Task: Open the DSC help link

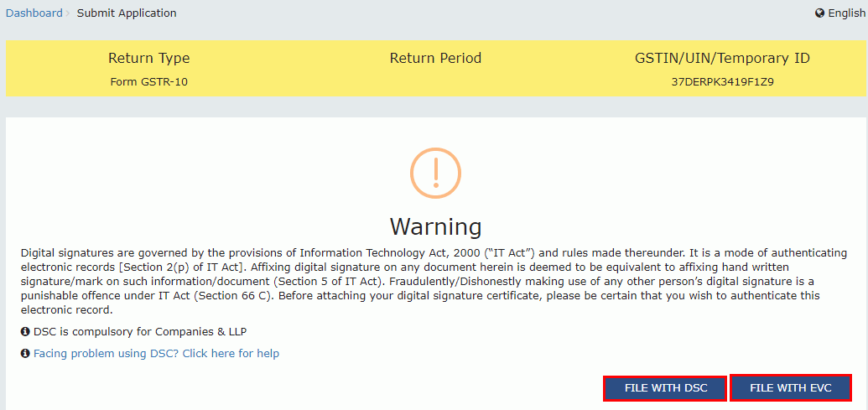Action: coord(156,354)
